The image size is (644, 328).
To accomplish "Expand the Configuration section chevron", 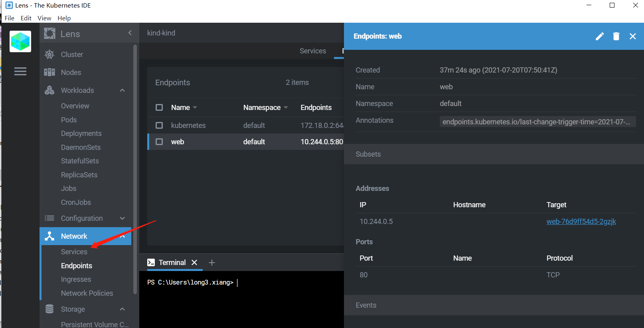I will pyautogui.click(x=122, y=218).
